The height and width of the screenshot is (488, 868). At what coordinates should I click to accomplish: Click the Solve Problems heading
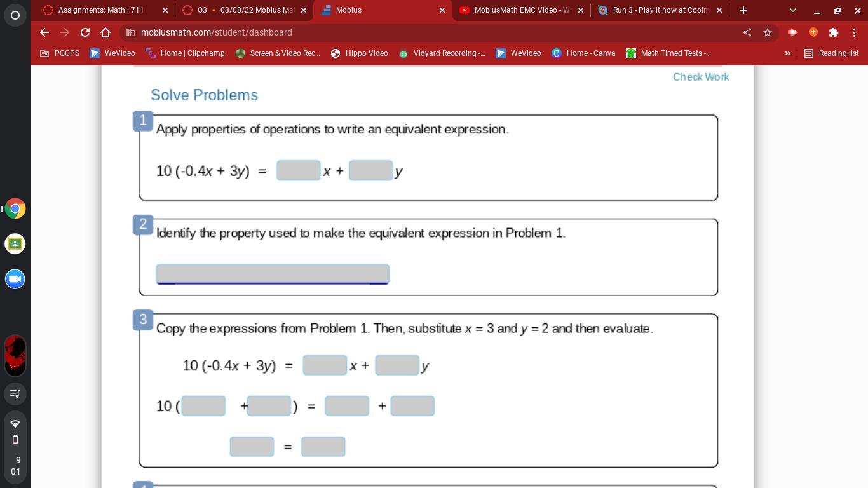(204, 95)
